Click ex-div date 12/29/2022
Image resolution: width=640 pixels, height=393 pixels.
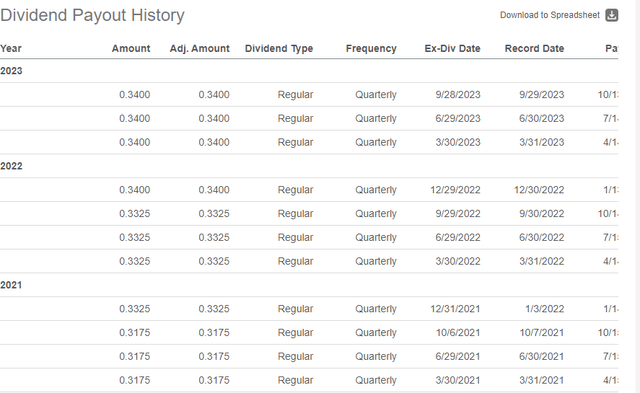coord(455,190)
